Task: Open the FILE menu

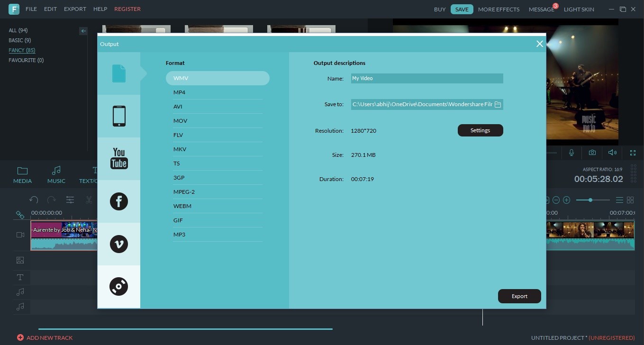Action: pos(31,9)
